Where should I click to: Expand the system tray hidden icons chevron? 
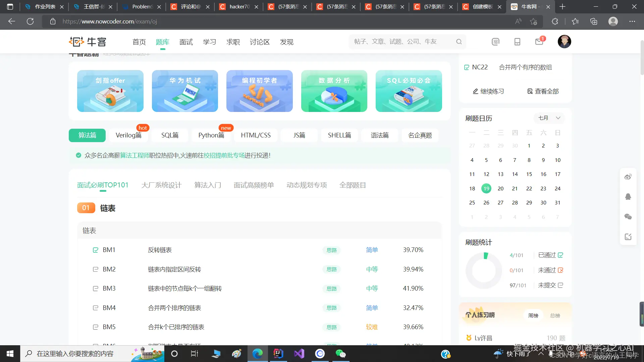541,354
